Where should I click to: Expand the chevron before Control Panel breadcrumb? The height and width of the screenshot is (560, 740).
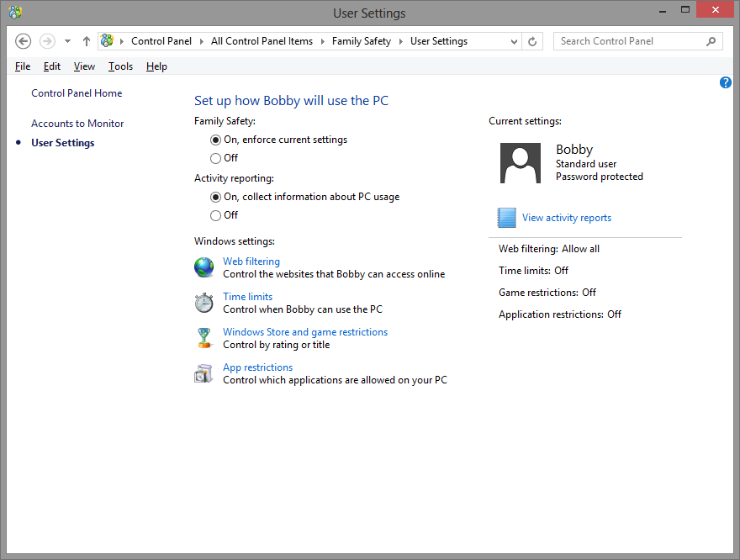tap(122, 41)
